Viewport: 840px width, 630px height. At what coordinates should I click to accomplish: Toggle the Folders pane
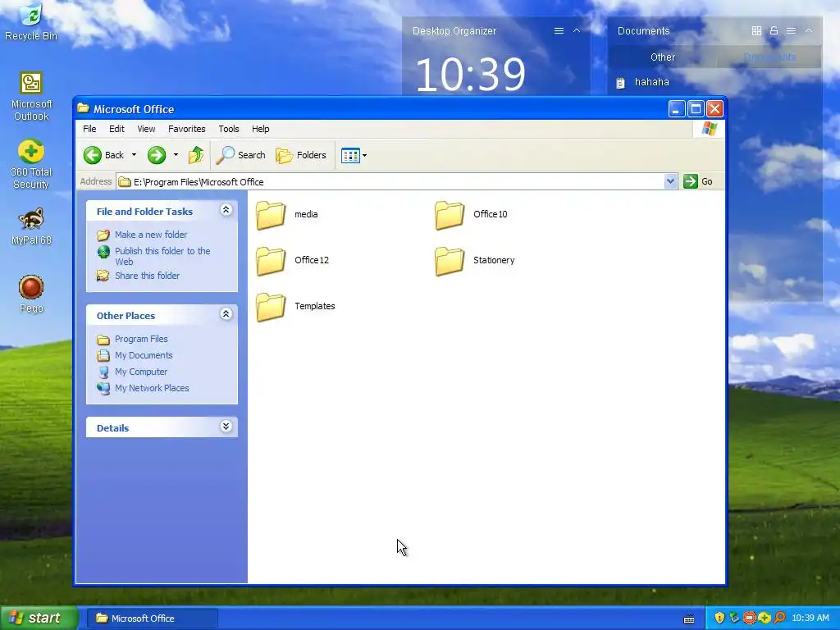coord(301,155)
